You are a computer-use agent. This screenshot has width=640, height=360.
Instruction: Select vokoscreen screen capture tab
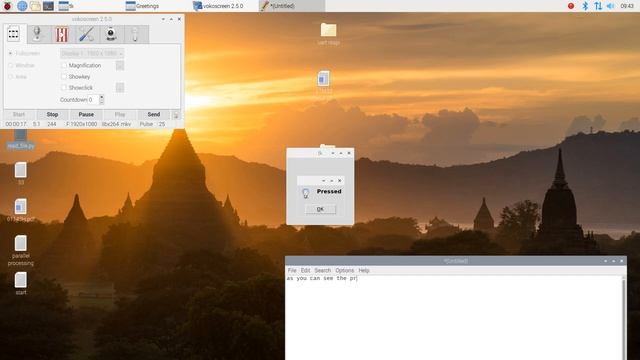pyautogui.click(x=13, y=34)
